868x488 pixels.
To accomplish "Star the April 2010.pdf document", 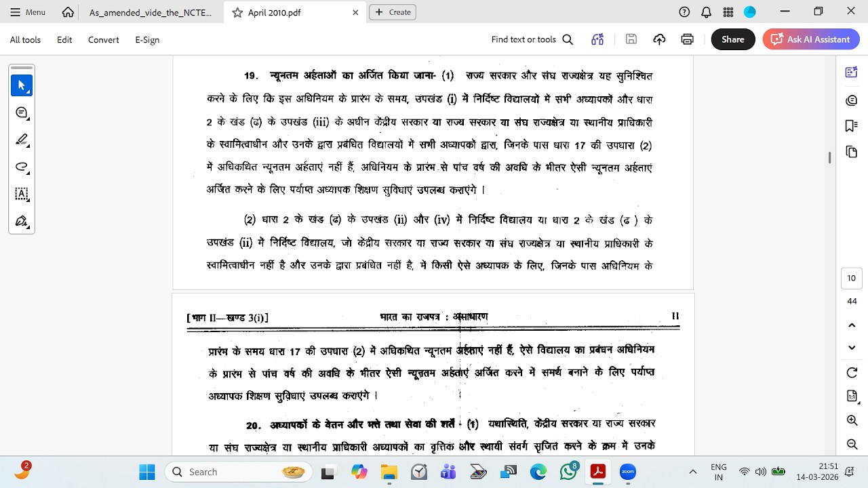I will pos(237,12).
